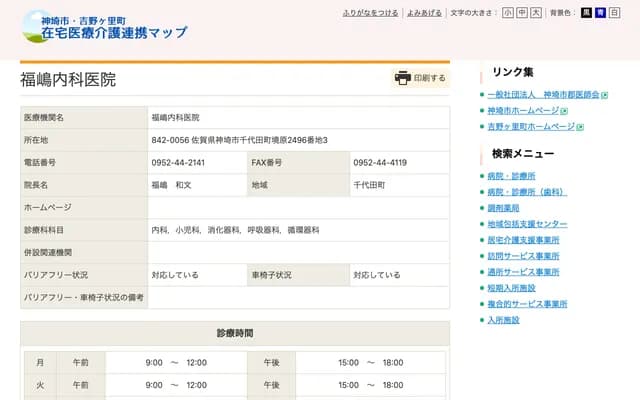Open 病院・診療所 search menu
Screen dimensions: 640x400
[x=511, y=176]
